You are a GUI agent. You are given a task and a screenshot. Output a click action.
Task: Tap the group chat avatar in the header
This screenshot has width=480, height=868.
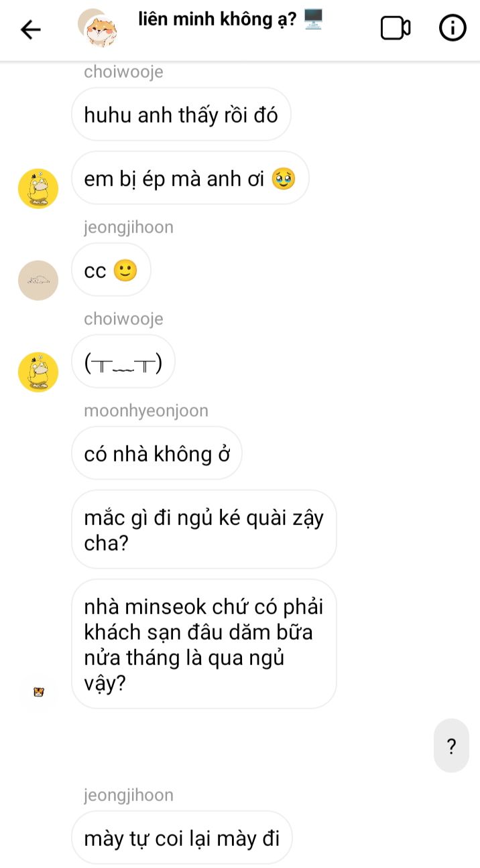point(98,28)
